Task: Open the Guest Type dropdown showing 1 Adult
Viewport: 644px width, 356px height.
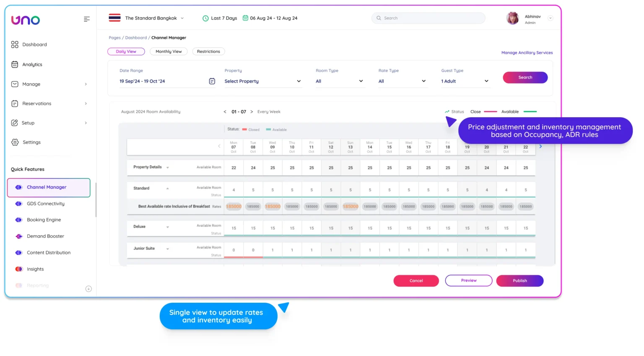Action: 486,81
